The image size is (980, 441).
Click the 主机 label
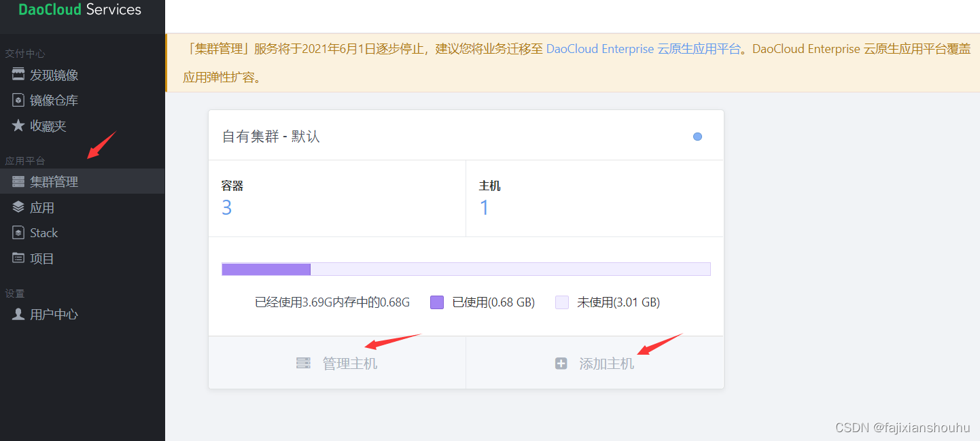pos(490,186)
